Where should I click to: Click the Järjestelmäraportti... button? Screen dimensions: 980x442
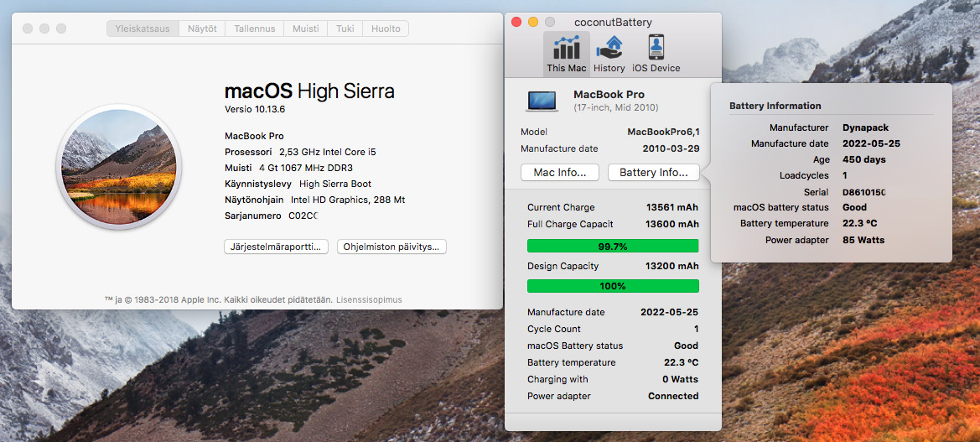tap(277, 247)
